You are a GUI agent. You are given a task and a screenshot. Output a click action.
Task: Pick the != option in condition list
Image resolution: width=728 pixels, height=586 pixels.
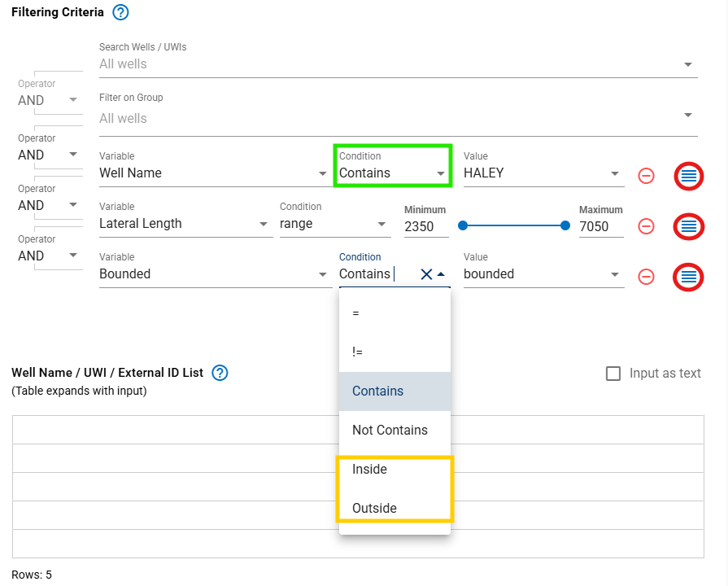coord(358,352)
